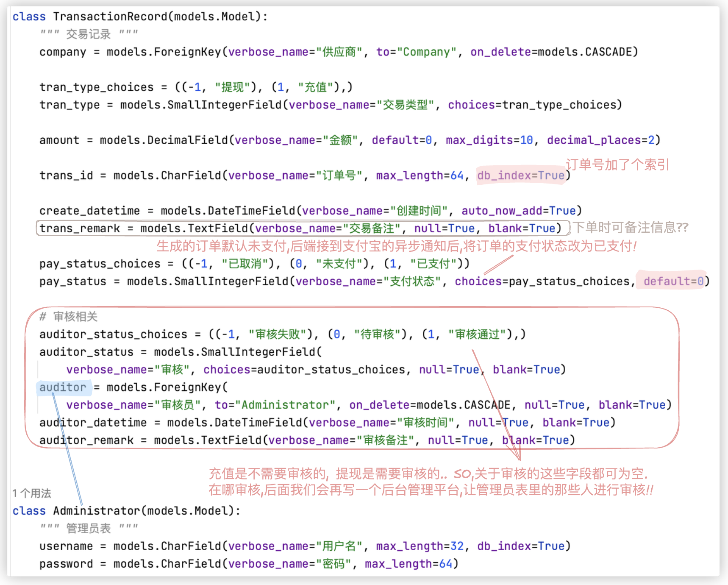Click the "Administrator" string in auditor ForeignKey

coord(285,405)
